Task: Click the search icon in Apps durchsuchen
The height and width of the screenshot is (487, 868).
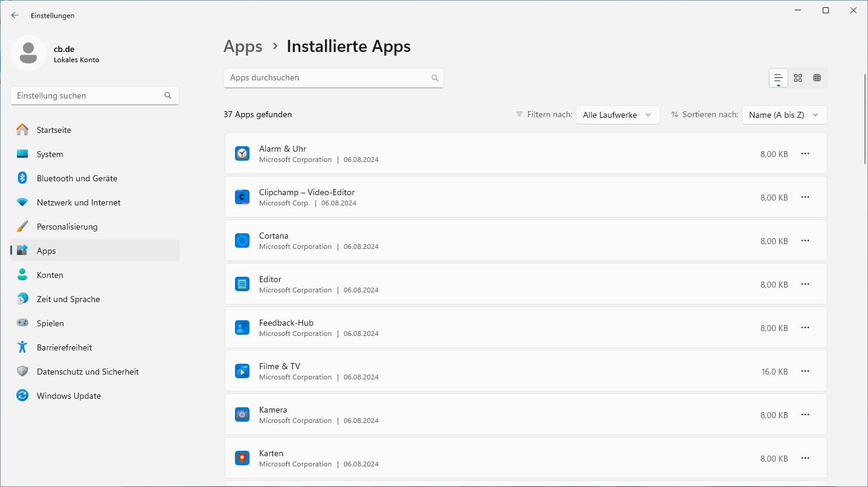Action: point(435,78)
